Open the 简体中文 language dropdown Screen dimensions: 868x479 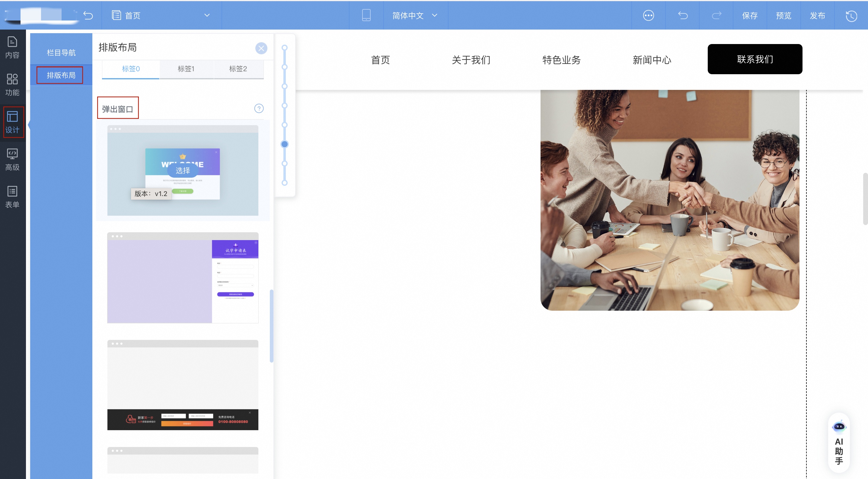click(415, 15)
